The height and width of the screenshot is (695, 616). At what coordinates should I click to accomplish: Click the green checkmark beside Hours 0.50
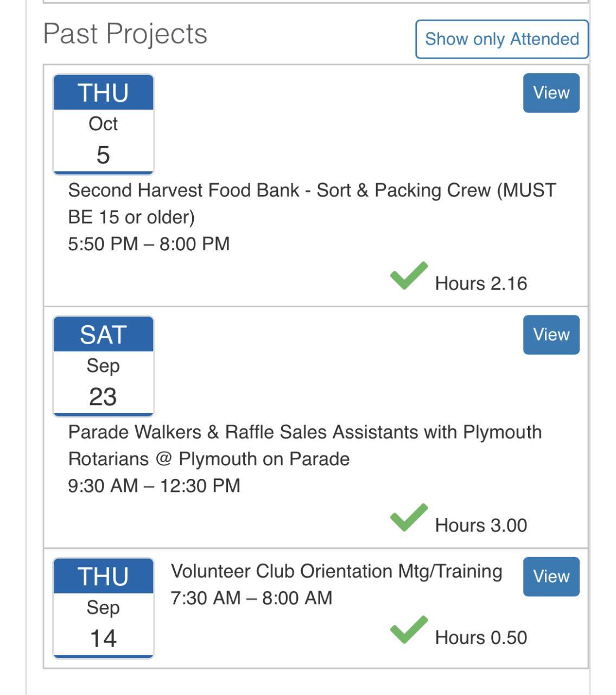[409, 629]
